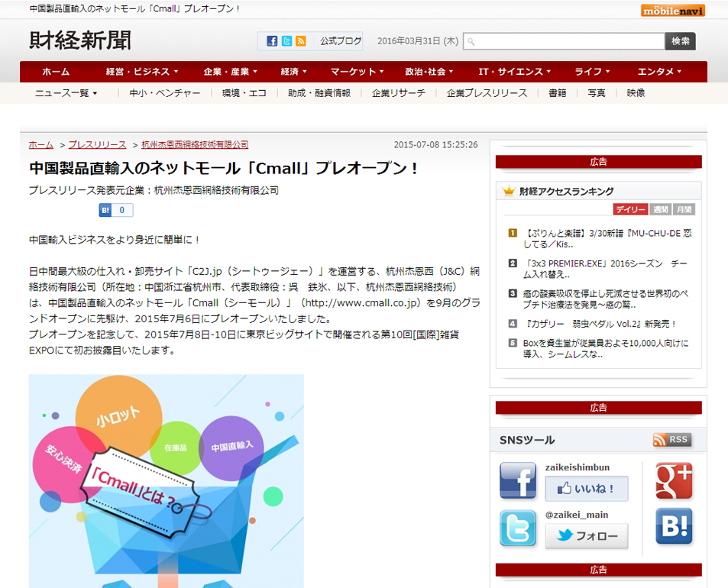The width and height of the screenshot is (728, 588).
Task: Expand the 政治・社会 menu
Action: click(429, 72)
